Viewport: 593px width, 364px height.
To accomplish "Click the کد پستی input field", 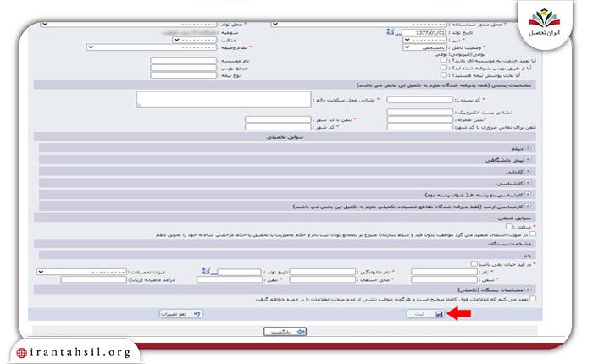I will point(420,99).
